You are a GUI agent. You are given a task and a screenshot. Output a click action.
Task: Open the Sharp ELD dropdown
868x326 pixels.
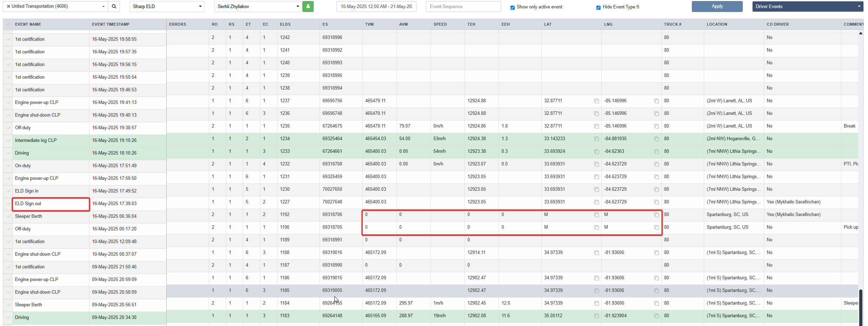[167, 6]
